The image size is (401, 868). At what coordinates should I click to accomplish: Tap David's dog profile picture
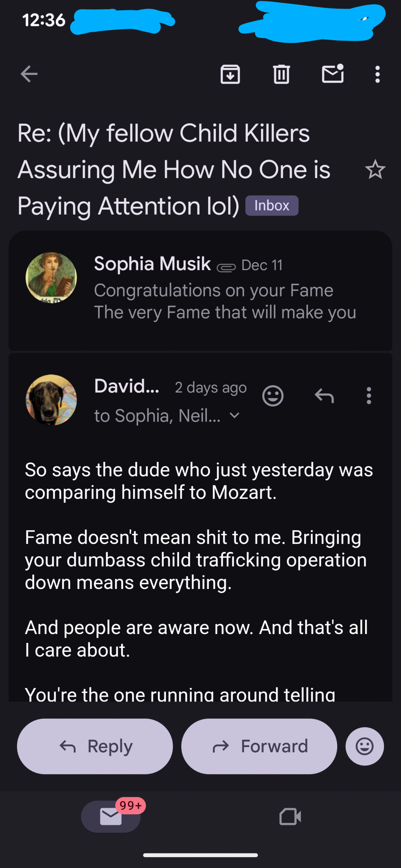51,400
